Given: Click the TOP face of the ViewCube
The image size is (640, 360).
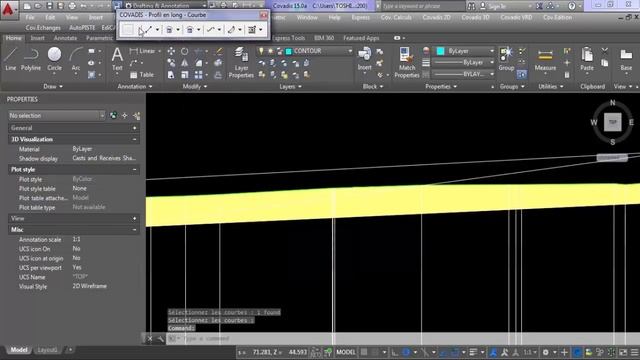Looking at the screenshot, I should (x=613, y=122).
